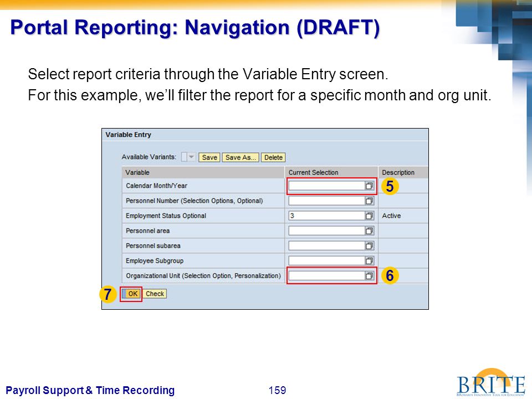This screenshot has height=399, width=532.
Task: Select the 'Personnel subarea' label
Action: click(153, 245)
